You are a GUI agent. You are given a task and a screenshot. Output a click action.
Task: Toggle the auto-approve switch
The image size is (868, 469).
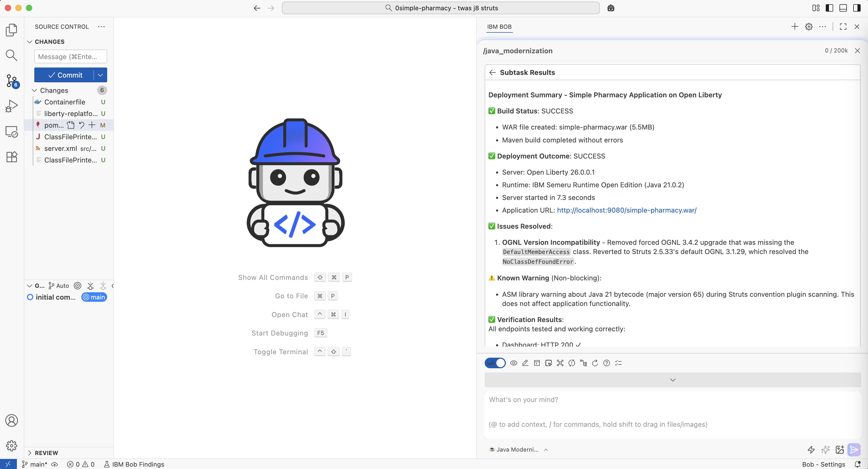[x=495, y=363]
